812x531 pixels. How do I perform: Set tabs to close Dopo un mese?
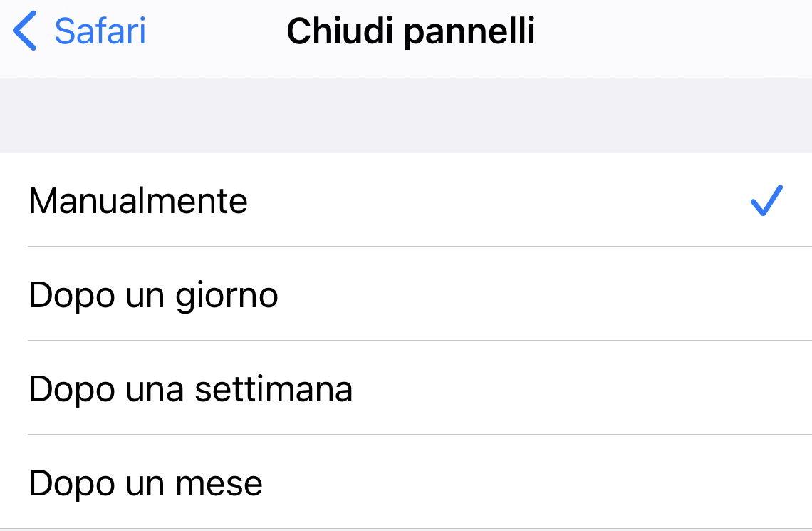[406, 483]
